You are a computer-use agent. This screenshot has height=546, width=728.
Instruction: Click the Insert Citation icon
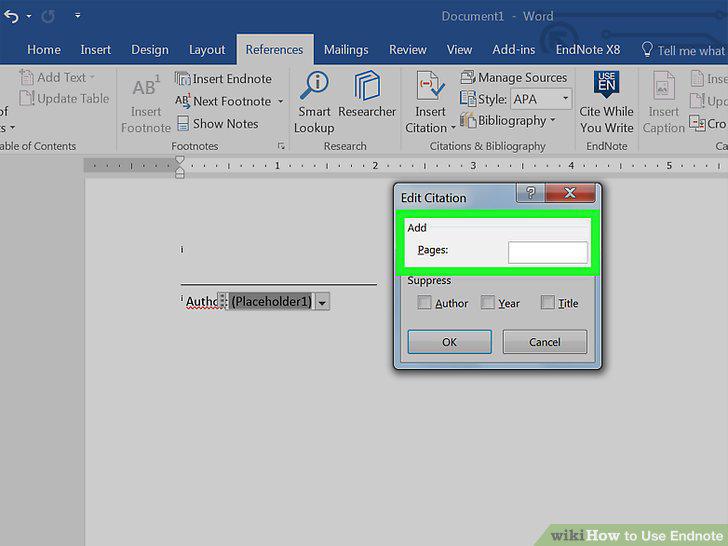tap(430, 85)
